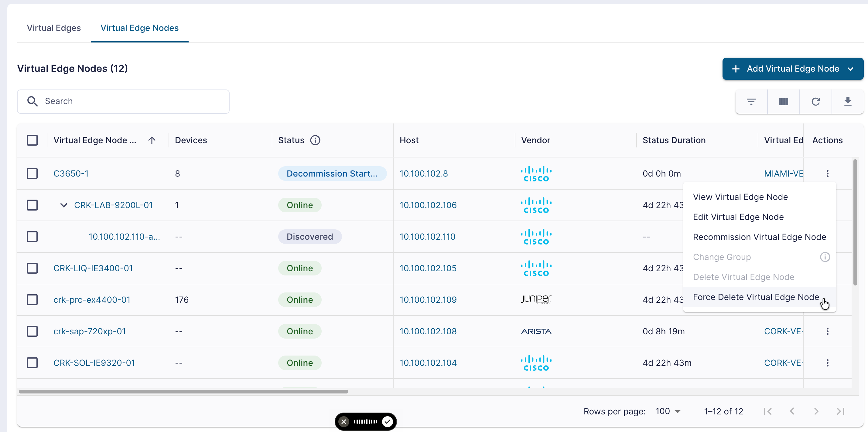Click the Vendor column header
Viewport: 868px width, 432px height.
[x=535, y=140]
